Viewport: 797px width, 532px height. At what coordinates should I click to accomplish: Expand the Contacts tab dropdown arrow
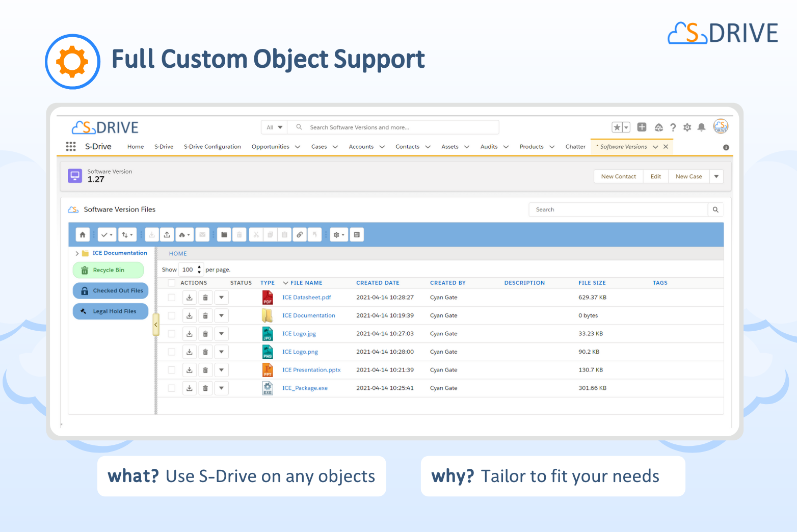(428, 146)
